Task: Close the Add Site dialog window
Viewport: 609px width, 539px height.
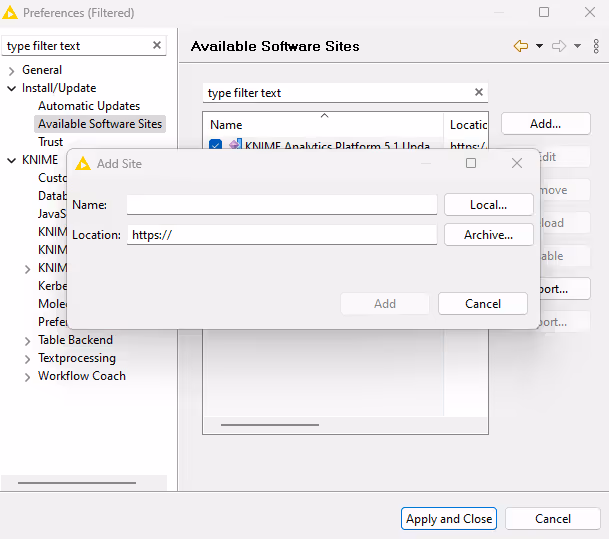Action: click(x=517, y=163)
